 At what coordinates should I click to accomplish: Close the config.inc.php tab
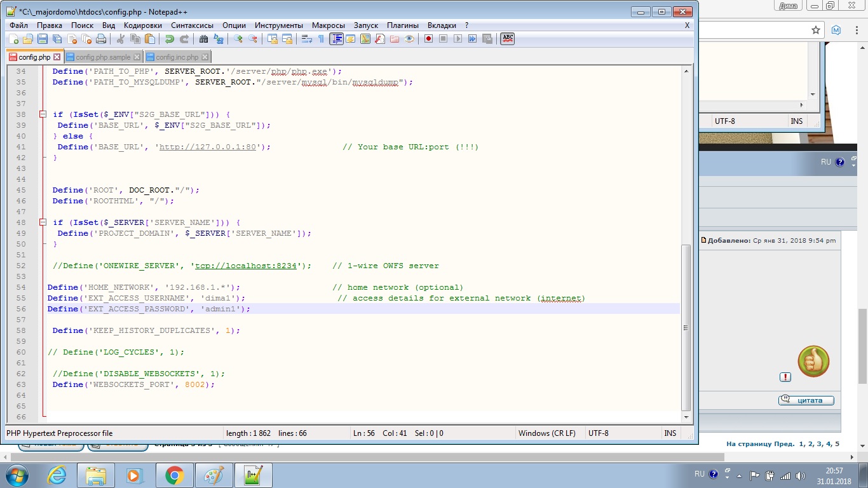click(x=204, y=57)
